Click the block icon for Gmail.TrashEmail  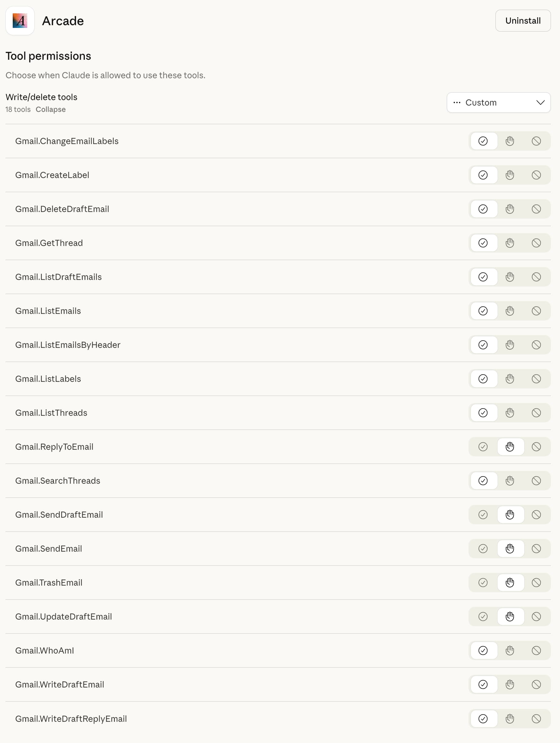click(x=536, y=583)
